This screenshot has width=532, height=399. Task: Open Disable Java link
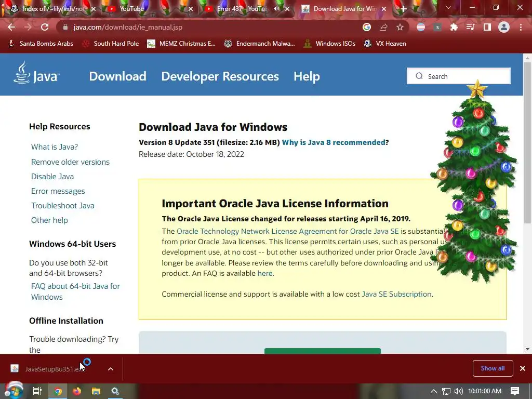click(52, 177)
